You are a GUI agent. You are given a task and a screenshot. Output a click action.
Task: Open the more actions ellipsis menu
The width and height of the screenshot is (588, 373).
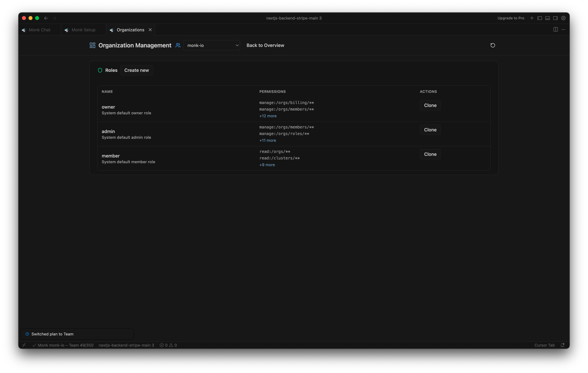coord(563,30)
